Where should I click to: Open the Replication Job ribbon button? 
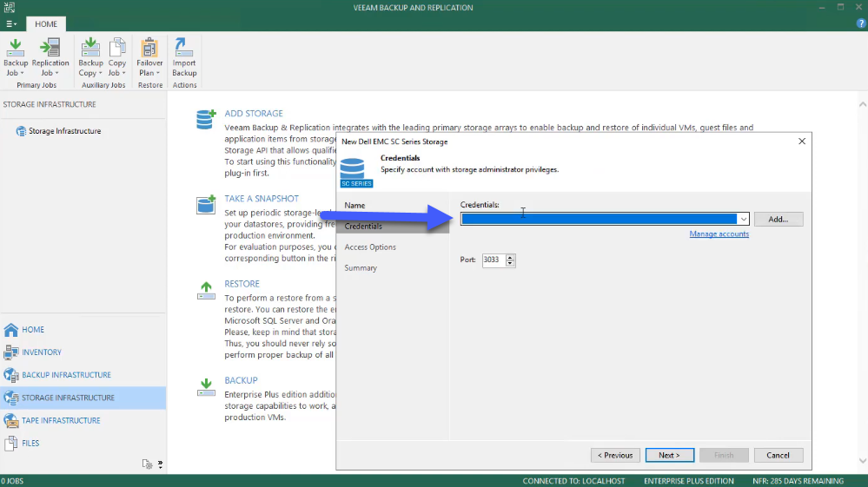tap(50, 57)
